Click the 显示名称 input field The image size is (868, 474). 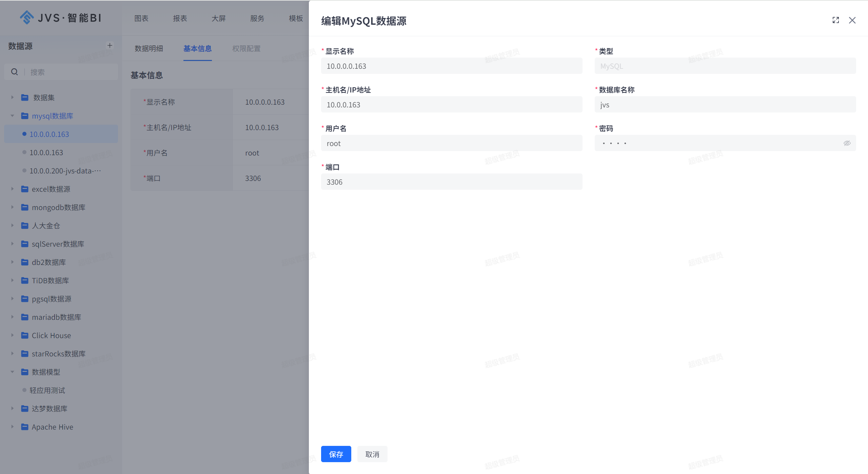point(452,66)
